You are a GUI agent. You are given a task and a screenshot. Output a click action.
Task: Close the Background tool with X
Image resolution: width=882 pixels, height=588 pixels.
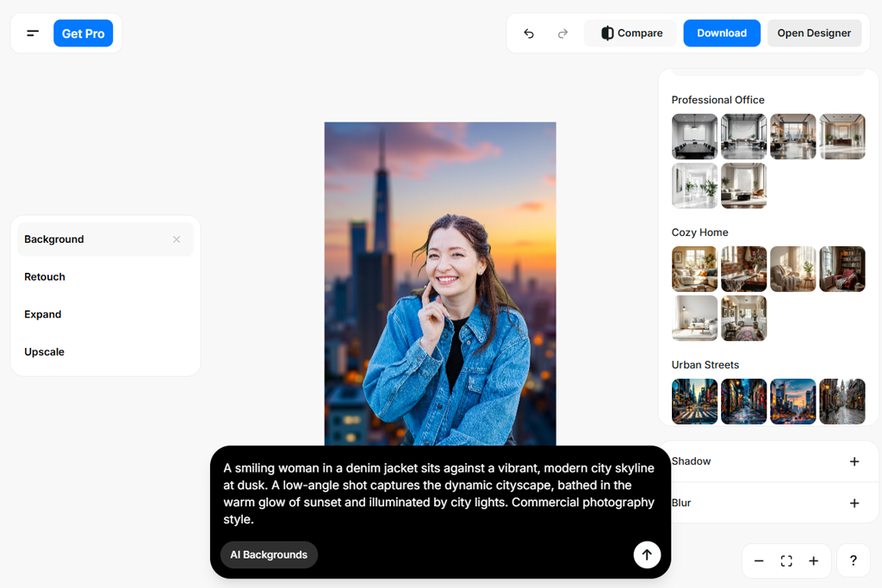coord(177,239)
